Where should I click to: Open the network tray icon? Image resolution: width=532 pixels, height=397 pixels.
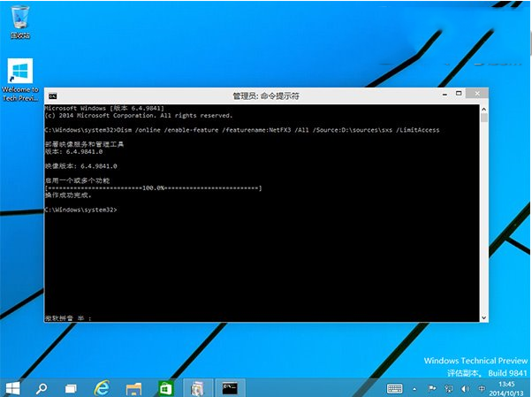pos(449,388)
